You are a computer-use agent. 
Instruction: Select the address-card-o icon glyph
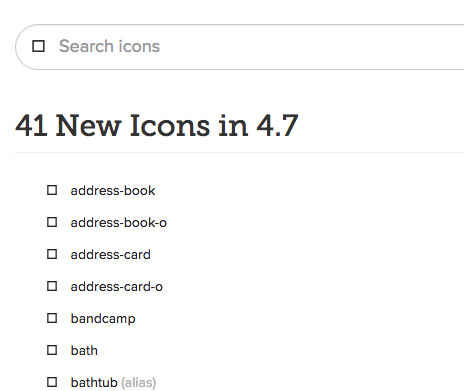pyautogui.click(x=52, y=286)
